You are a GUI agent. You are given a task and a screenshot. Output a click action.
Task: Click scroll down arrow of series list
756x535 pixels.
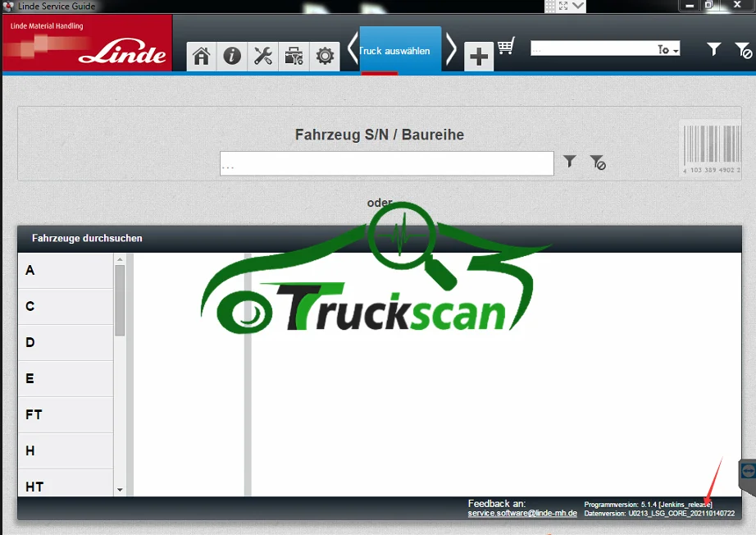pos(120,490)
